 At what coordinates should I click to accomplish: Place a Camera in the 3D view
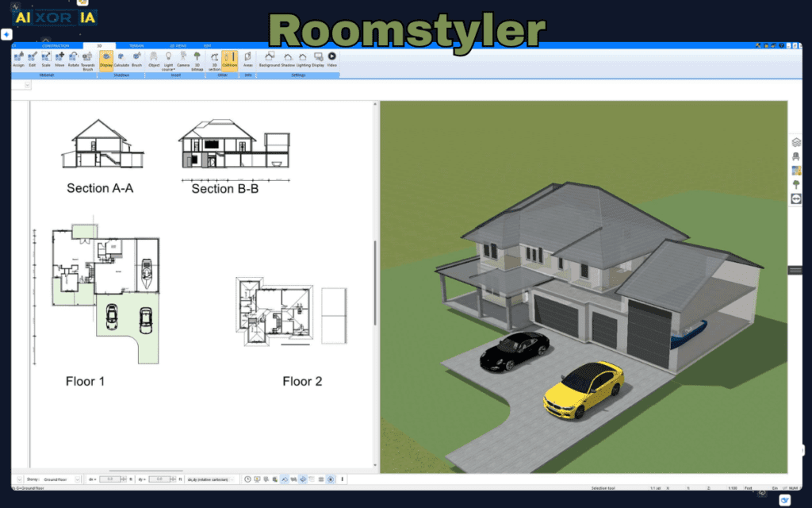(x=182, y=58)
